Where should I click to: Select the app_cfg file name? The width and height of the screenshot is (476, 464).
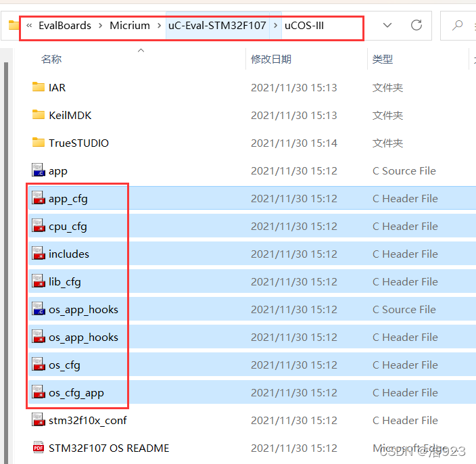tap(68, 199)
